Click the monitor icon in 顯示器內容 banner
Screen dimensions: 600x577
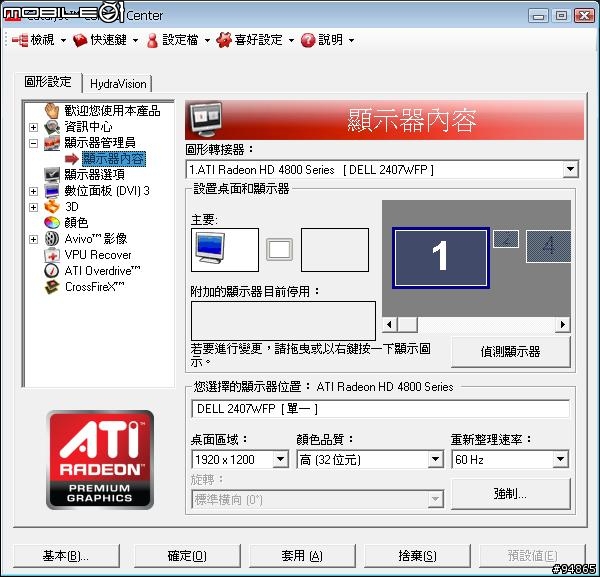coord(205,120)
